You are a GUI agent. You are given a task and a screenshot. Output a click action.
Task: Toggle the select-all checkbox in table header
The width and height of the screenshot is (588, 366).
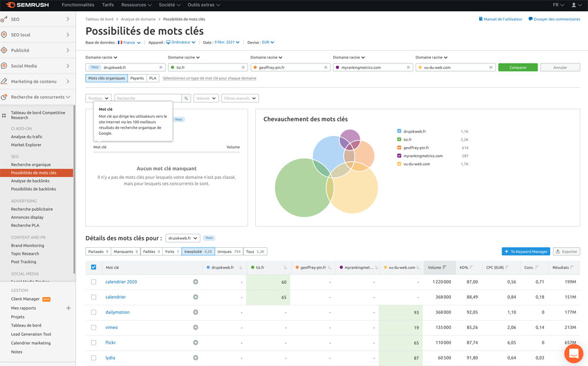click(93, 267)
